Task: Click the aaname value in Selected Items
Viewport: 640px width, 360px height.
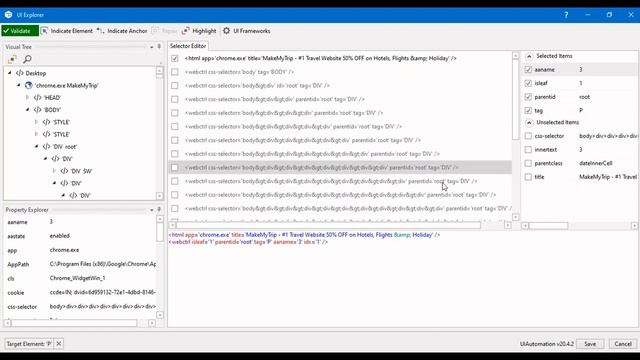Action: point(581,70)
